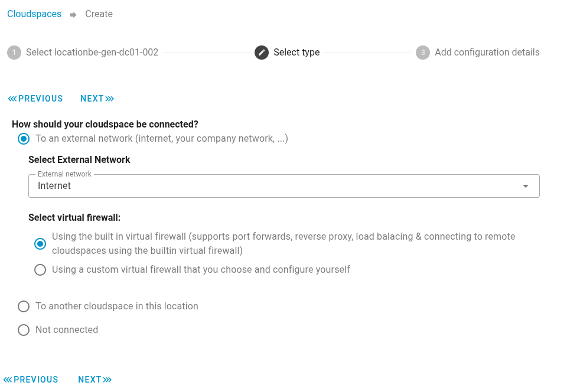Select built in virtual firewall option
The image size is (567, 392).
point(40,244)
